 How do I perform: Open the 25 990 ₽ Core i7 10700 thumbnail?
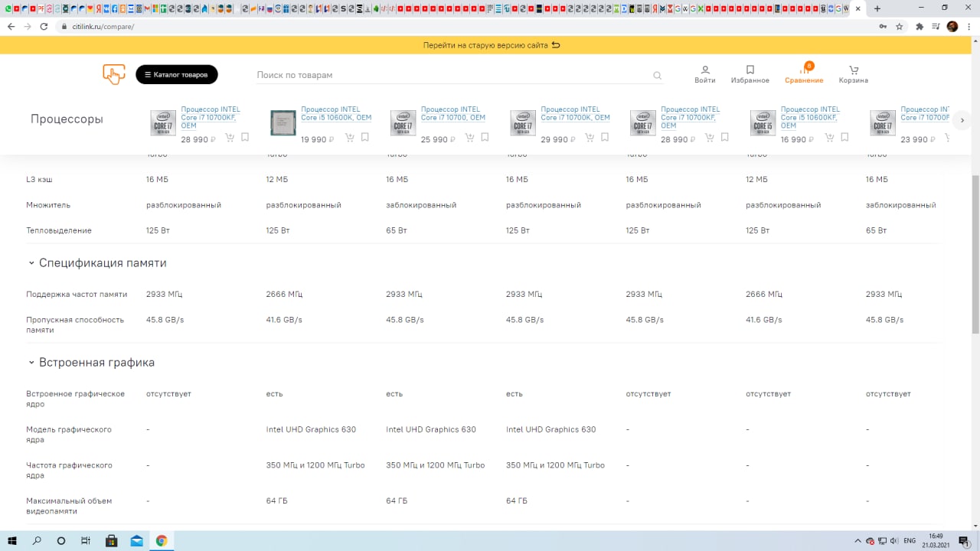403,123
